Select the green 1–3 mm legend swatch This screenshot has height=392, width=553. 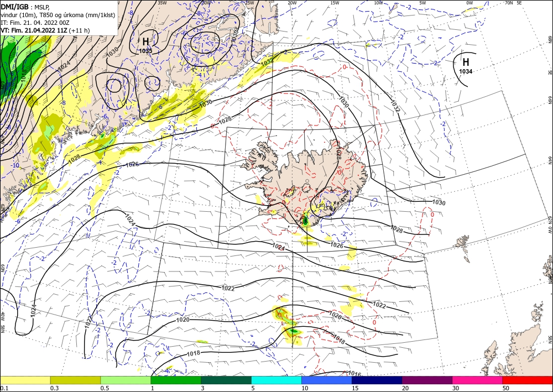pos(176,380)
